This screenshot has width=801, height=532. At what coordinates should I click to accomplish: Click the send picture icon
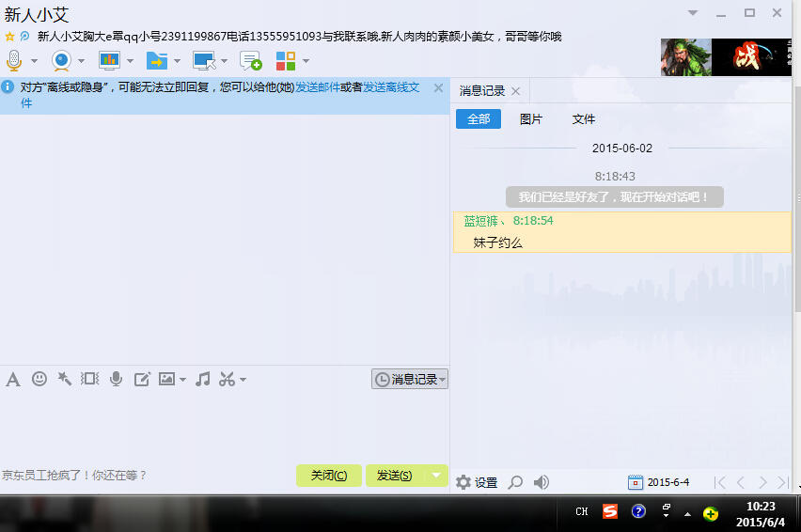coord(166,379)
